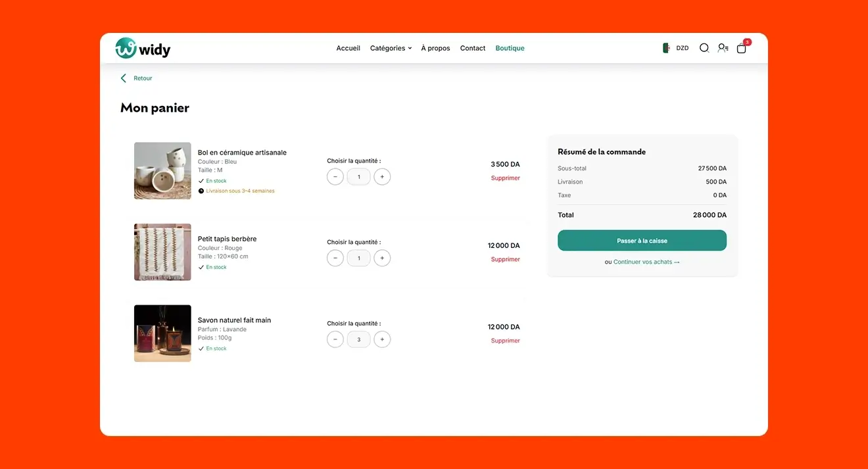This screenshot has width=868, height=469.
Task: Decrease quantity of Savon naturel fait main
Action: coord(335,339)
